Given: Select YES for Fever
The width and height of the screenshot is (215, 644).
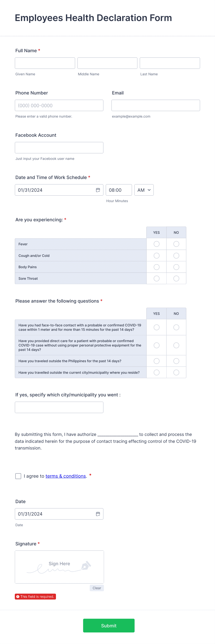Looking at the screenshot, I should point(156,244).
